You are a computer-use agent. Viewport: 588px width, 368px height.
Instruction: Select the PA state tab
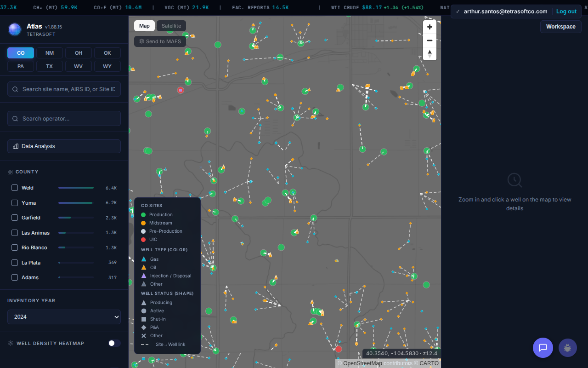pos(21,66)
